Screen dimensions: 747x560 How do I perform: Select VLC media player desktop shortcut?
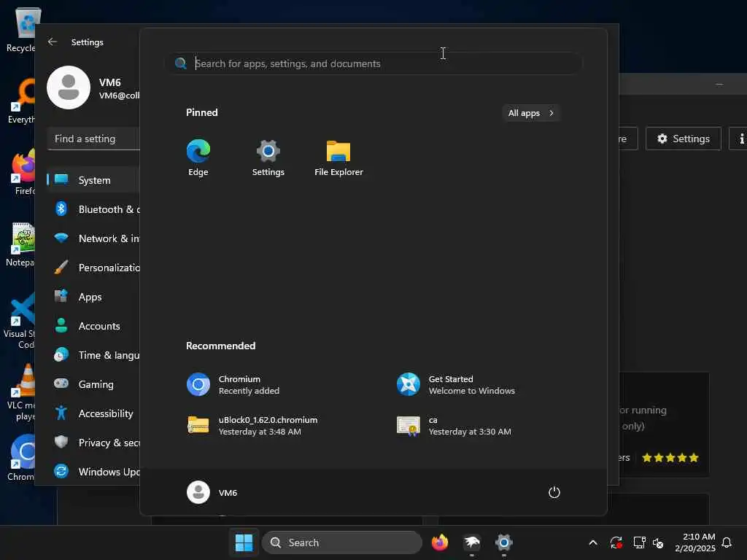[20, 392]
